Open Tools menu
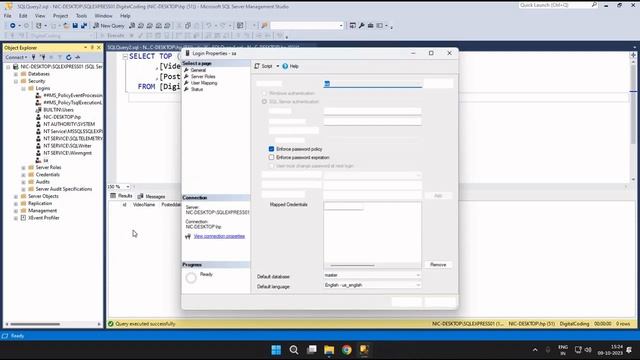 [x=81, y=16]
